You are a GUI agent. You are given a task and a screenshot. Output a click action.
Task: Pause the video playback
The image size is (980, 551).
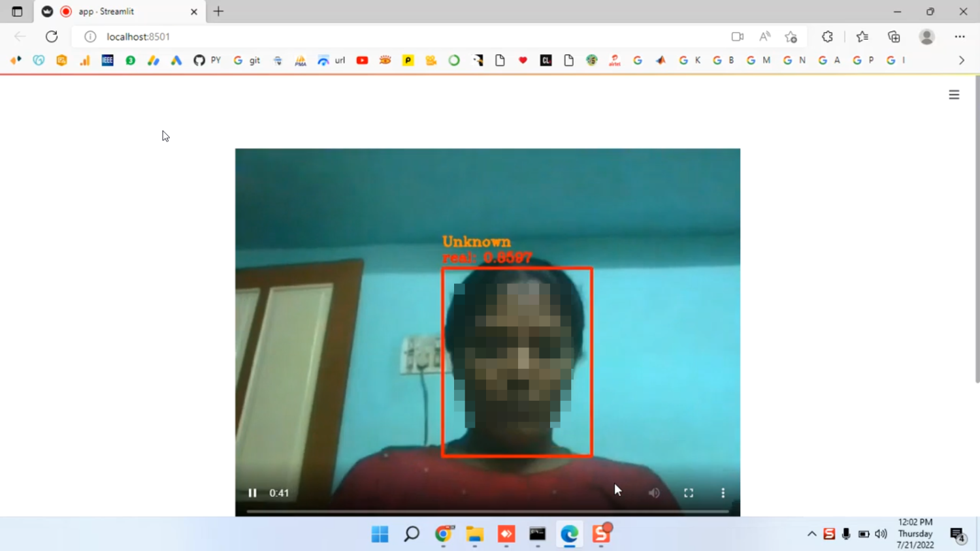pos(252,493)
